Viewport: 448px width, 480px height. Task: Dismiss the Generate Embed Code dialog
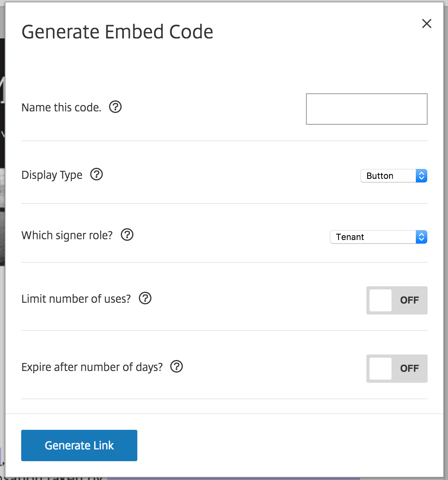point(426,24)
